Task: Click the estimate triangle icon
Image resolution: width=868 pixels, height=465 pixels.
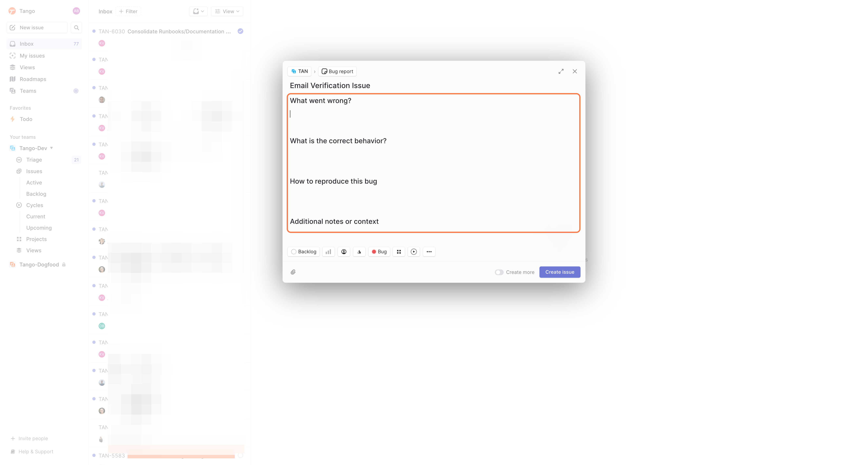Action: [x=359, y=252]
